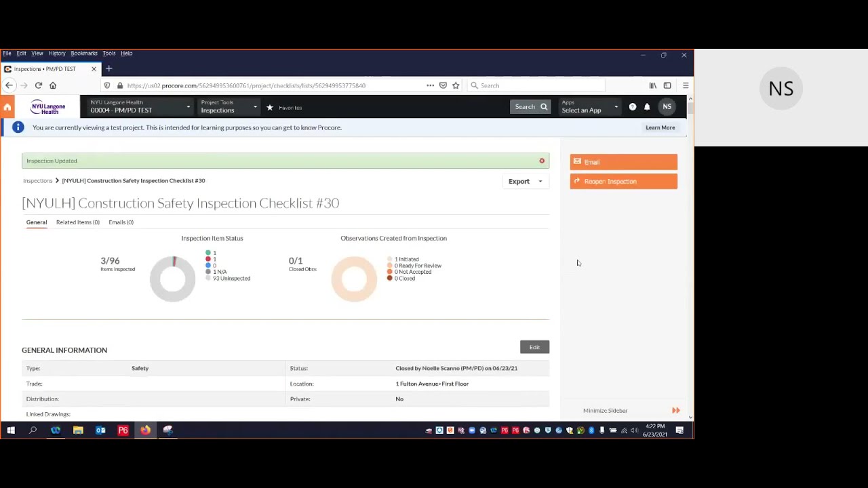Open Windows taskbar search

coord(33,430)
